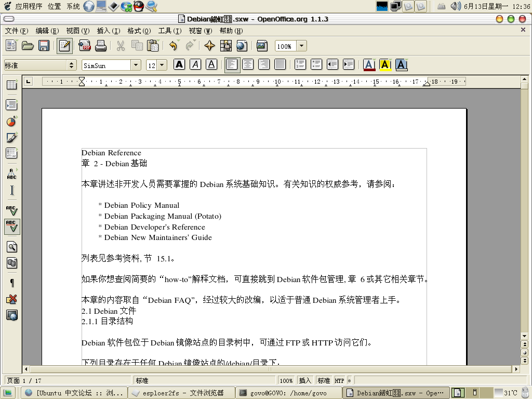Justify the paragraph text
532x399 pixels.
280,64
